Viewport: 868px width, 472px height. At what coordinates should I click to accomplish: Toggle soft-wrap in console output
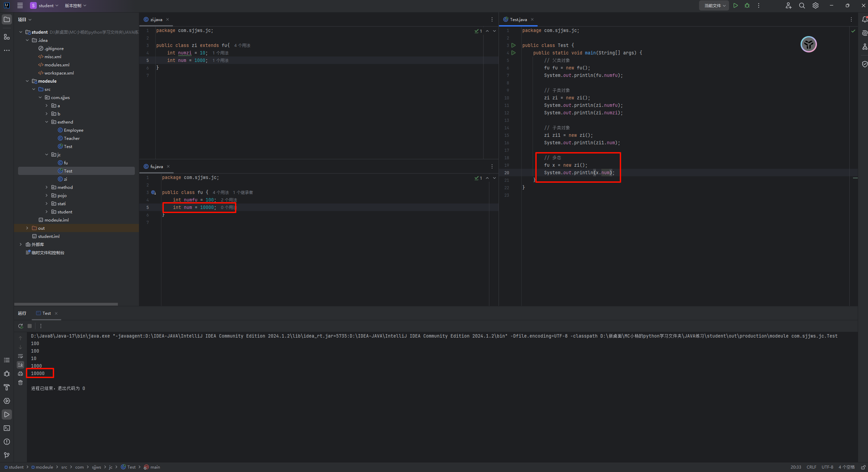[20, 356]
